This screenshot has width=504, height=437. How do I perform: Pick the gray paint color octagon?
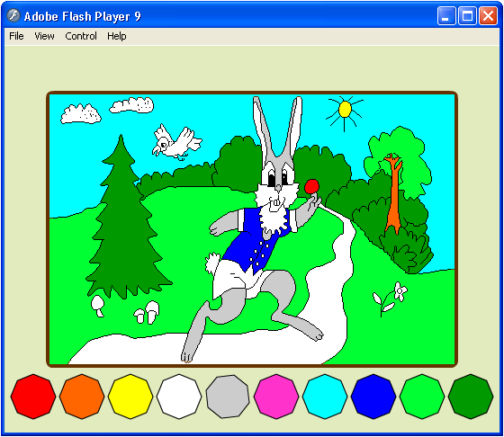tap(228, 397)
